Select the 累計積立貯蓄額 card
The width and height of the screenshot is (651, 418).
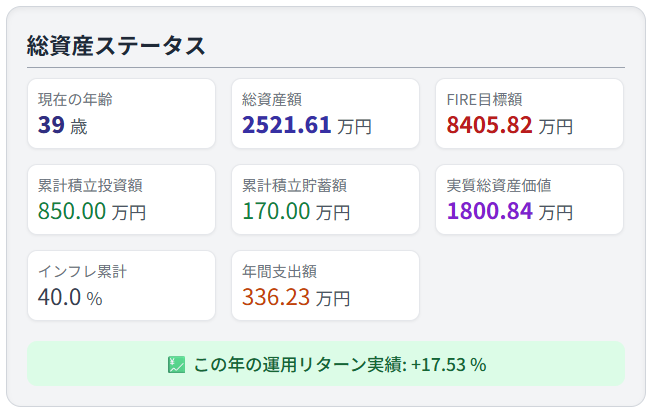[x=326, y=199]
